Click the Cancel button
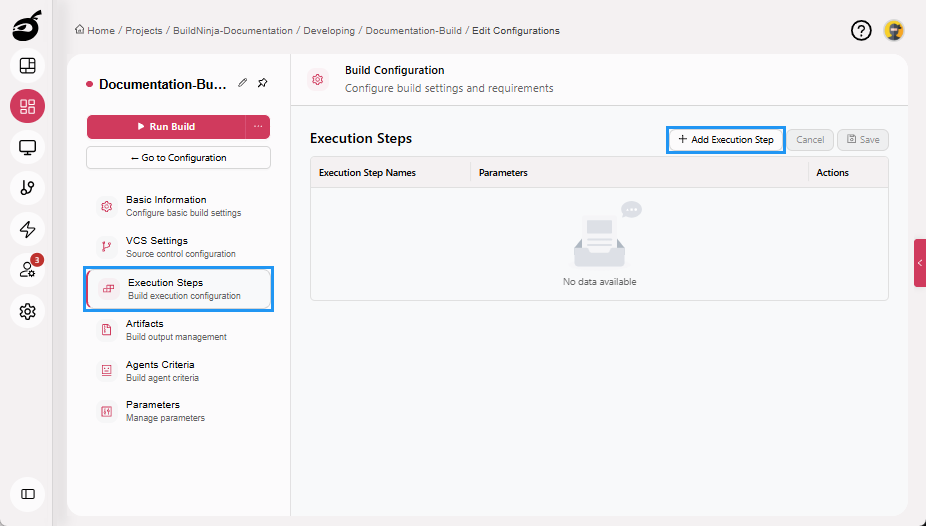Viewport: 926px width, 526px height. [810, 140]
